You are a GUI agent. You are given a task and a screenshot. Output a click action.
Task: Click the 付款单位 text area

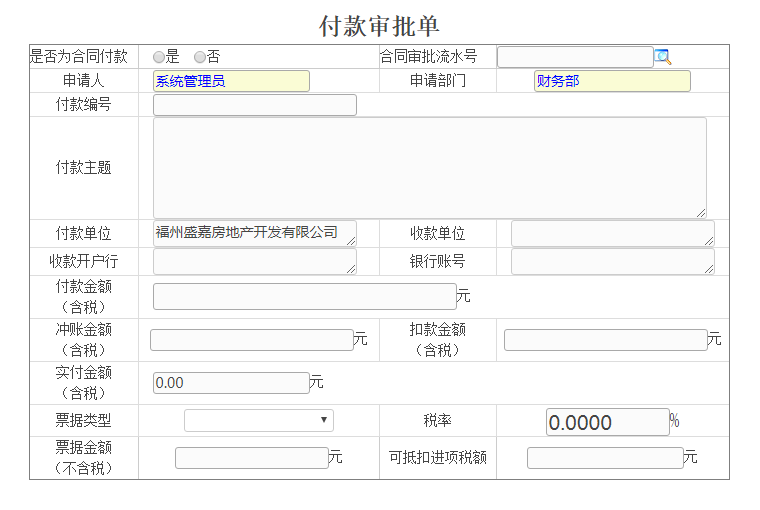254,233
